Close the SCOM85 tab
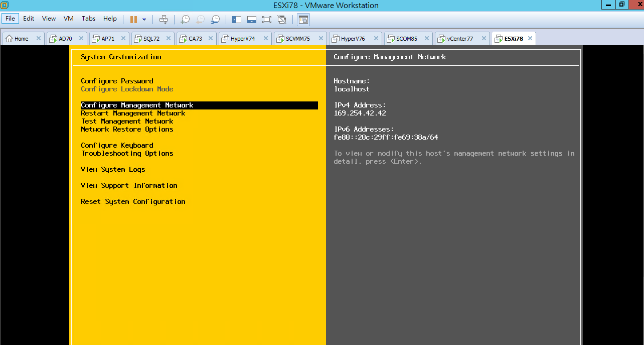The width and height of the screenshot is (644, 345). pos(427,39)
